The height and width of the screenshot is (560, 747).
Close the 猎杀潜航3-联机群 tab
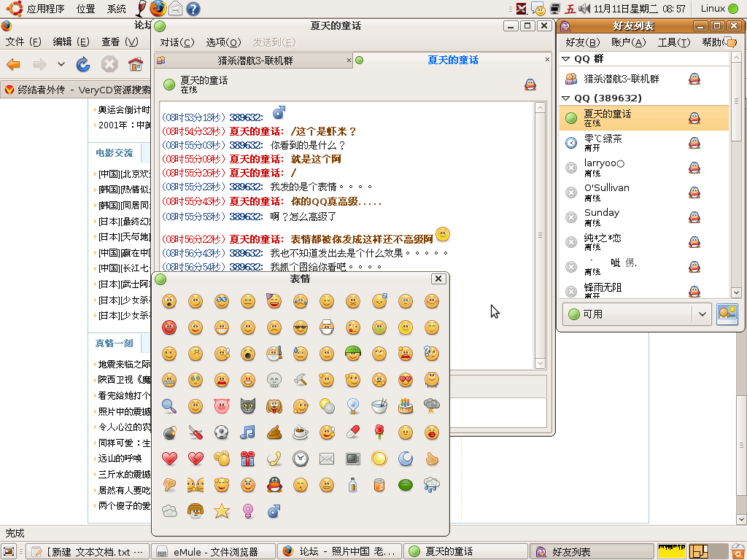349,60
